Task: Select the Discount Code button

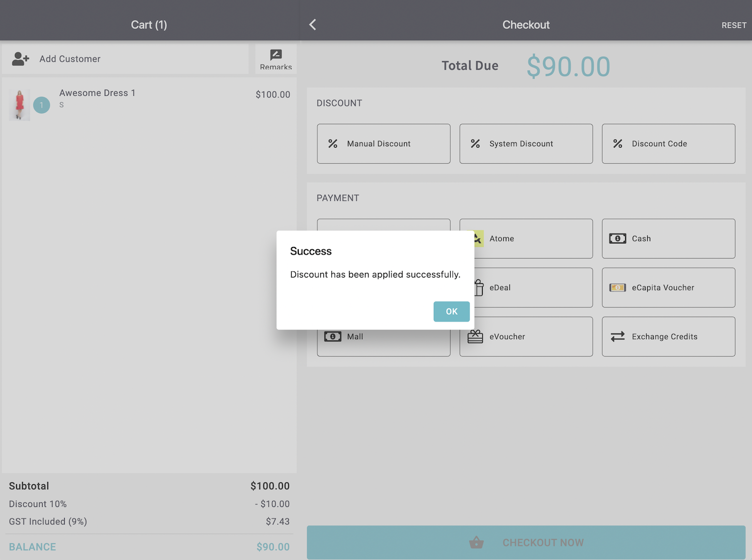Action: (x=668, y=144)
